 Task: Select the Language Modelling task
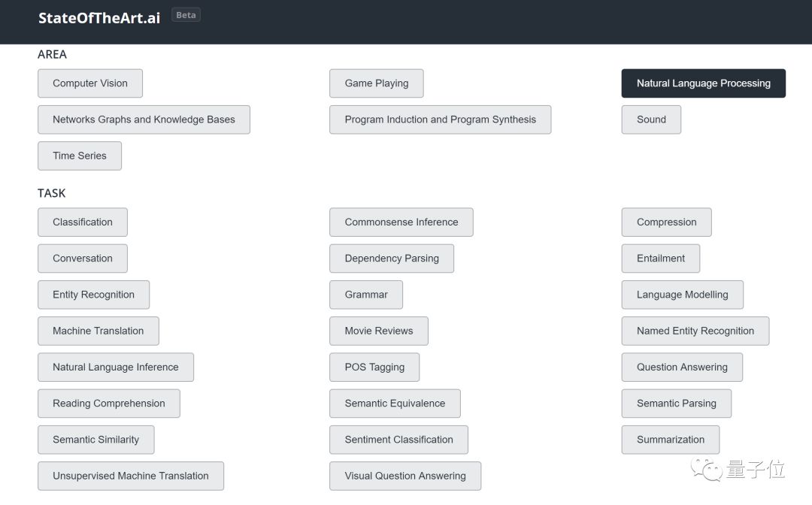tap(682, 295)
